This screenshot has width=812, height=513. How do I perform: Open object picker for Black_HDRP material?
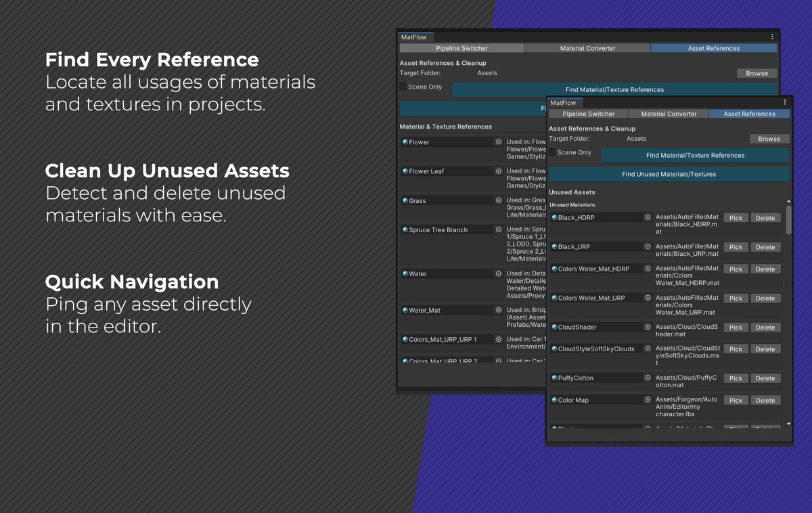pyautogui.click(x=648, y=218)
